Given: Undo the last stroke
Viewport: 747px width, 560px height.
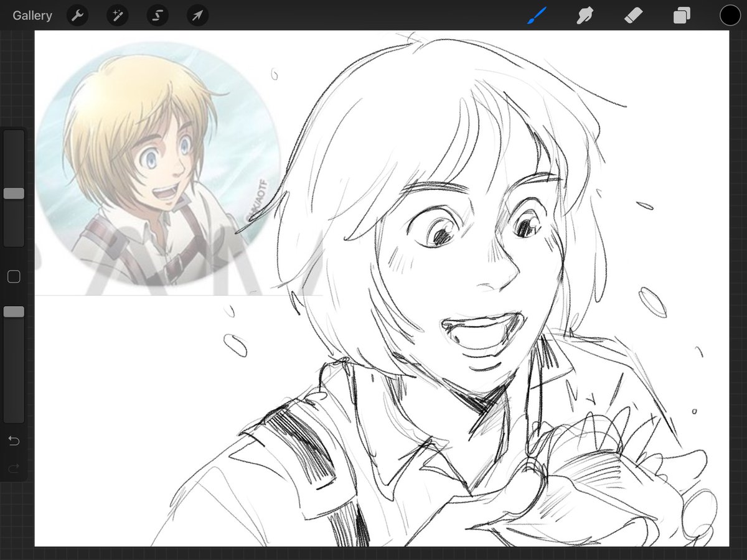Looking at the screenshot, I should click(x=14, y=441).
